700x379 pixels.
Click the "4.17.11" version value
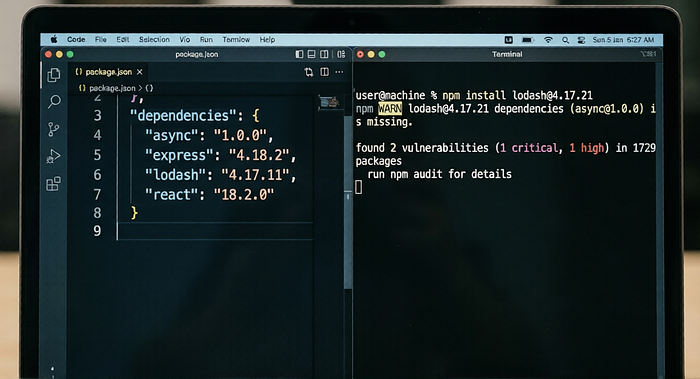(x=255, y=175)
